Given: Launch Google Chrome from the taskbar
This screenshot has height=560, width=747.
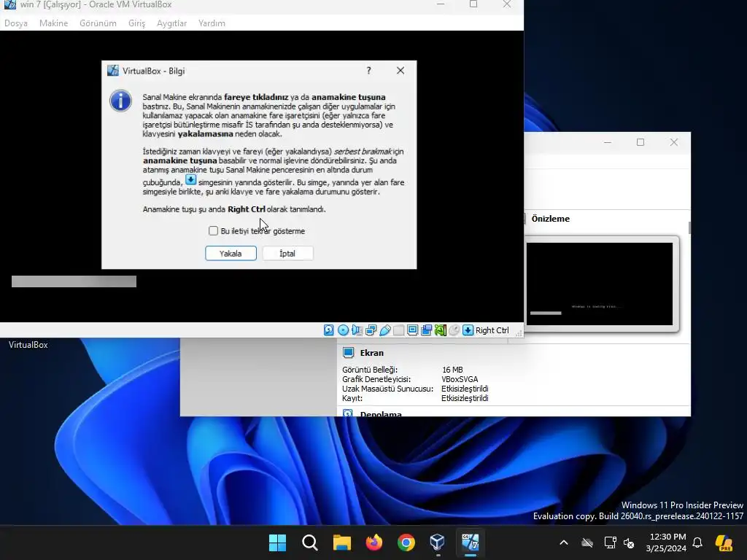Looking at the screenshot, I should (406, 542).
